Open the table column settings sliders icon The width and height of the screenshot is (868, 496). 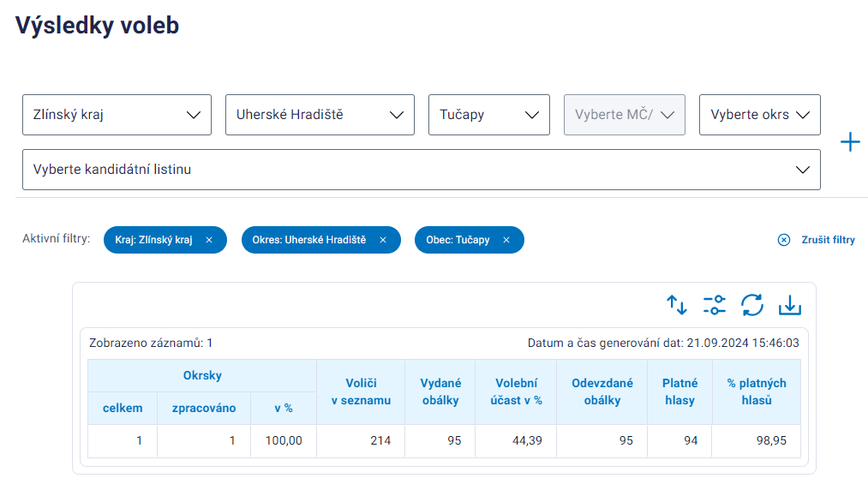click(x=714, y=305)
